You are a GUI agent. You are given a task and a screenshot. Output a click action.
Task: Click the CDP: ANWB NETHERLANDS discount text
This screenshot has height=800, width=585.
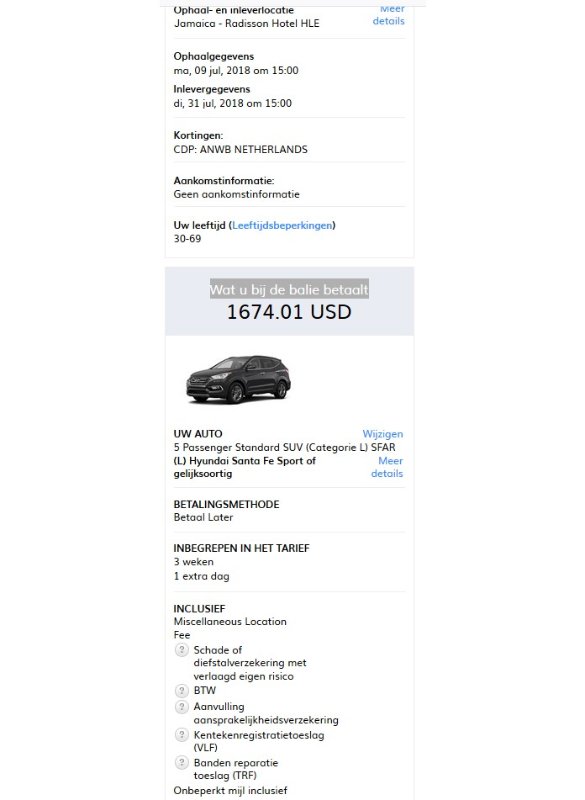(240, 149)
